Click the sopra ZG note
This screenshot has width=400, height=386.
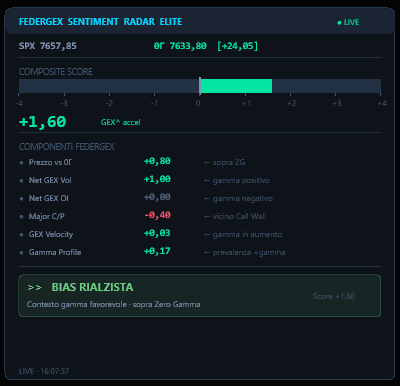click(224, 162)
